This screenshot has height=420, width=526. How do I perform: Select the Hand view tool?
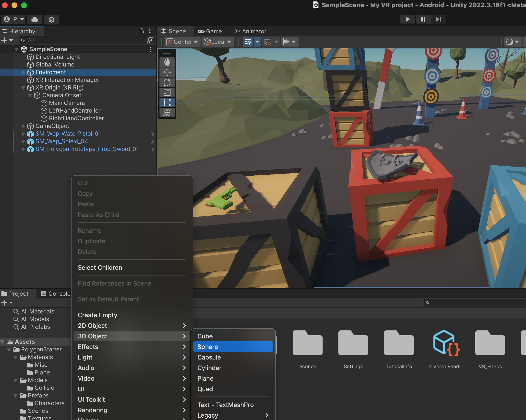click(167, 62)
